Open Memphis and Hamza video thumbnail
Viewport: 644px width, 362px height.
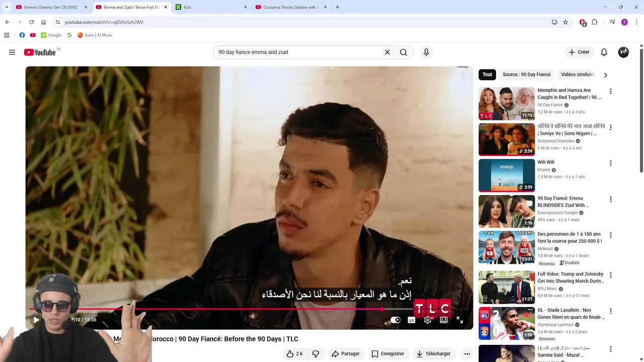click(507, 104)
